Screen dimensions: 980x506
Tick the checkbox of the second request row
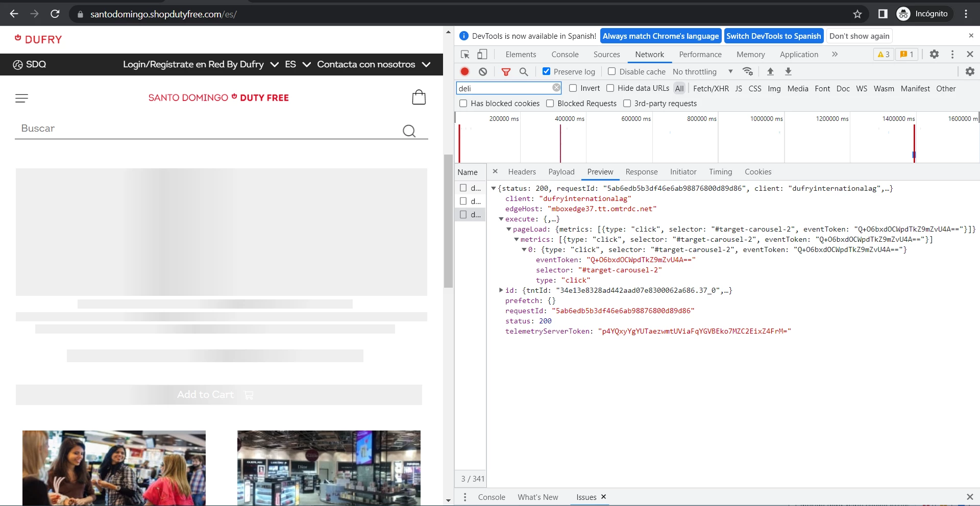tap(463, 201)
